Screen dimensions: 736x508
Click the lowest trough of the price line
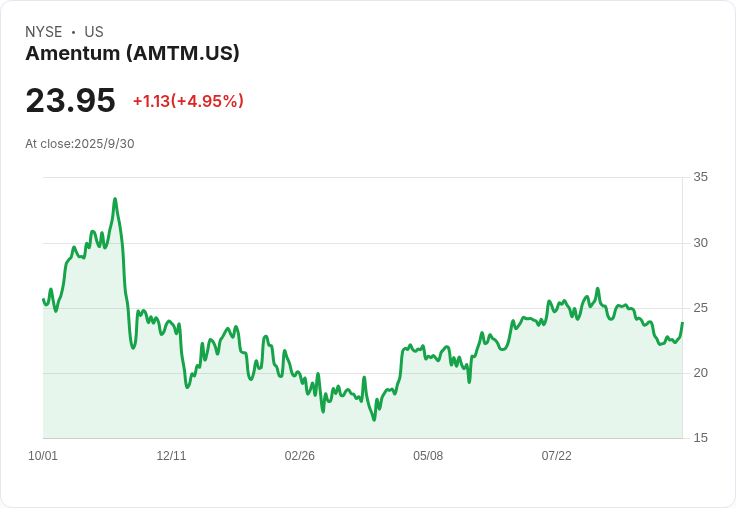(374, 420)
